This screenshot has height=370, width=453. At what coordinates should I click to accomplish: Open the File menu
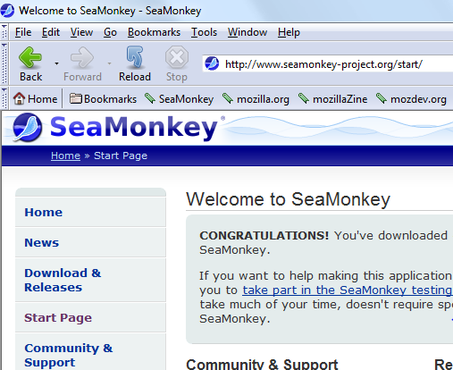coord(23,32)
